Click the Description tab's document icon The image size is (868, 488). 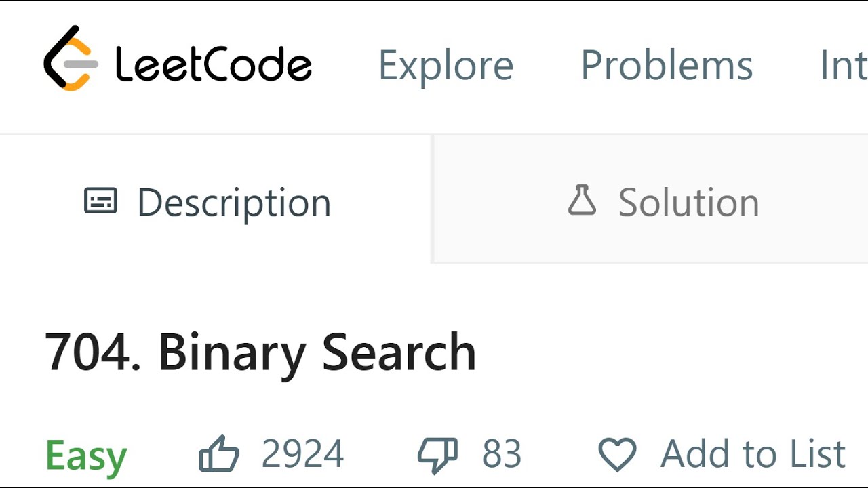coord(100,201)
